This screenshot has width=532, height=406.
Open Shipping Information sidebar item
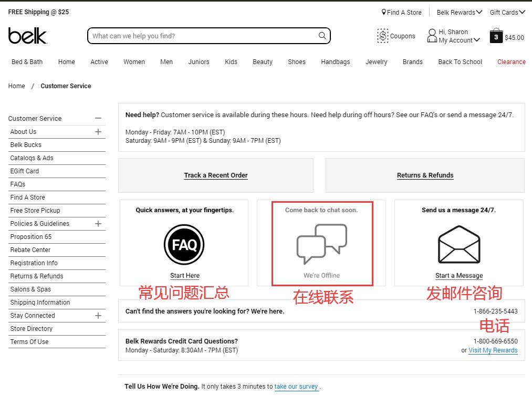[x=40, y=302]
